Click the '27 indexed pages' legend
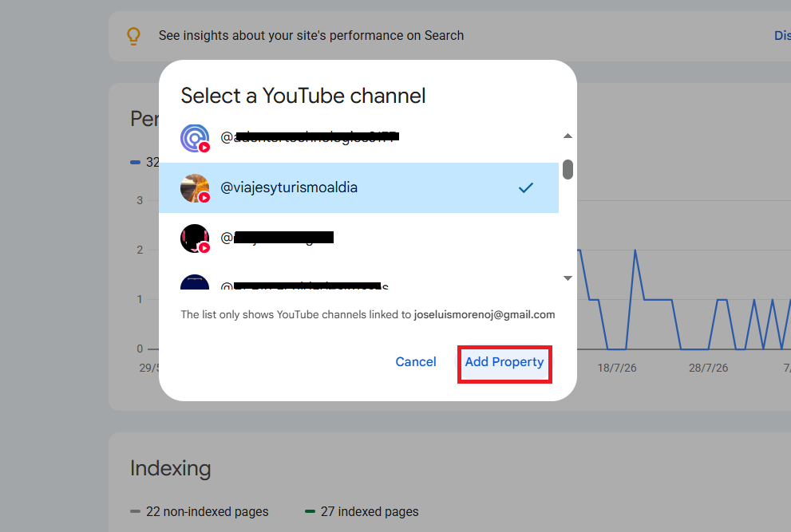Viewport: 791px width, 532px height. [x=362, y=511]
